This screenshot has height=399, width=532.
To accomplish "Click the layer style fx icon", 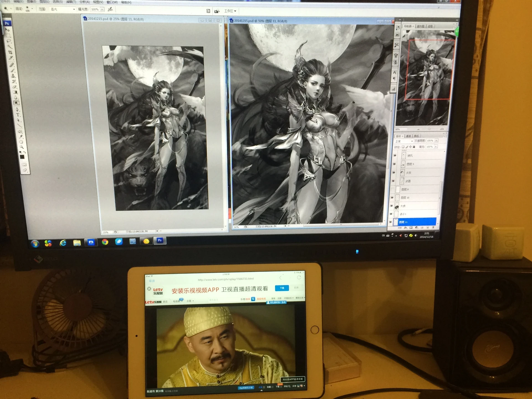I will pos(405,227).
